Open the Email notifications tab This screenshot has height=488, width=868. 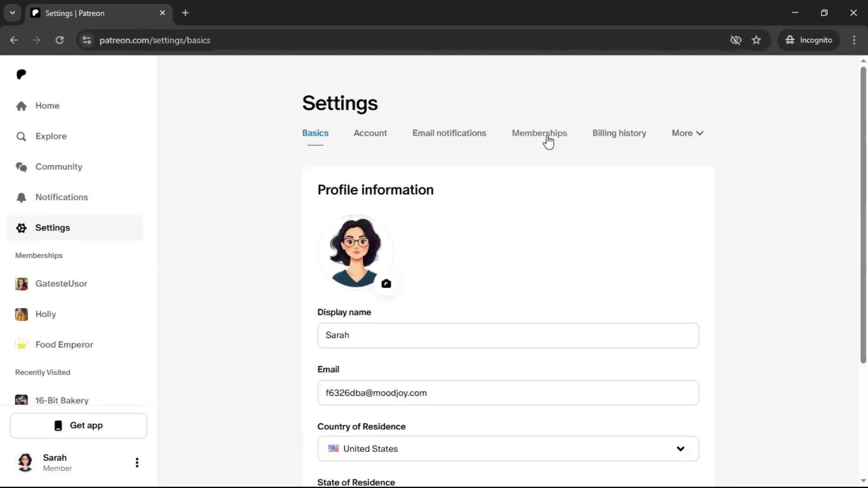click(x=449, y=133)
